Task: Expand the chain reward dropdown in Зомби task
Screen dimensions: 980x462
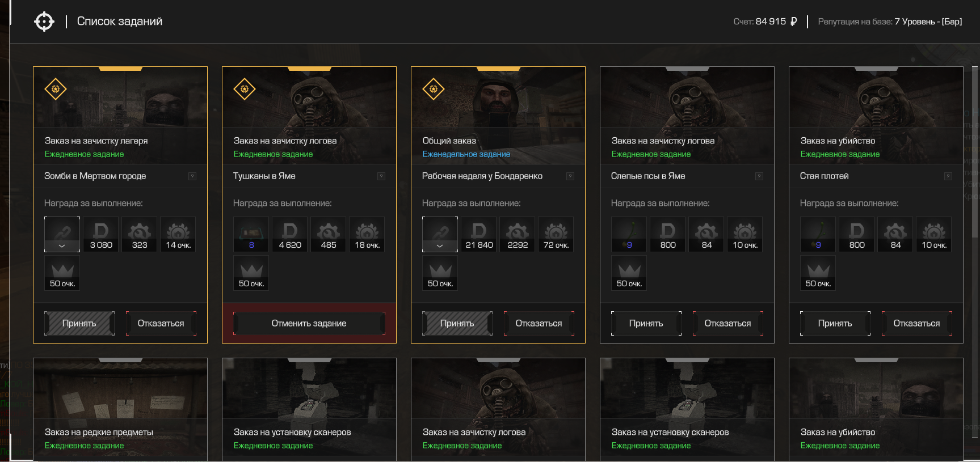Action: point(62,246)
